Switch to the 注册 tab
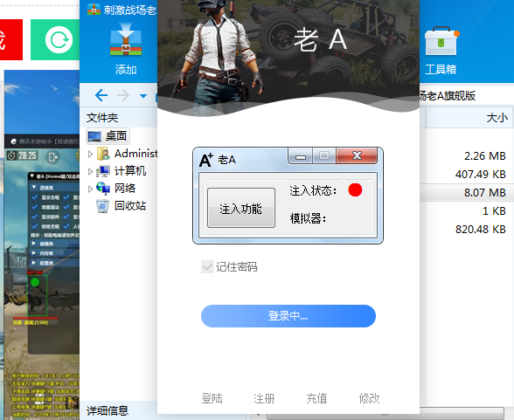 264,398
